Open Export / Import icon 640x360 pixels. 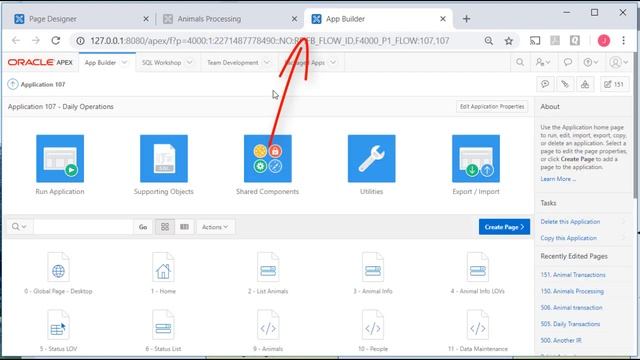tap(476, 158)
